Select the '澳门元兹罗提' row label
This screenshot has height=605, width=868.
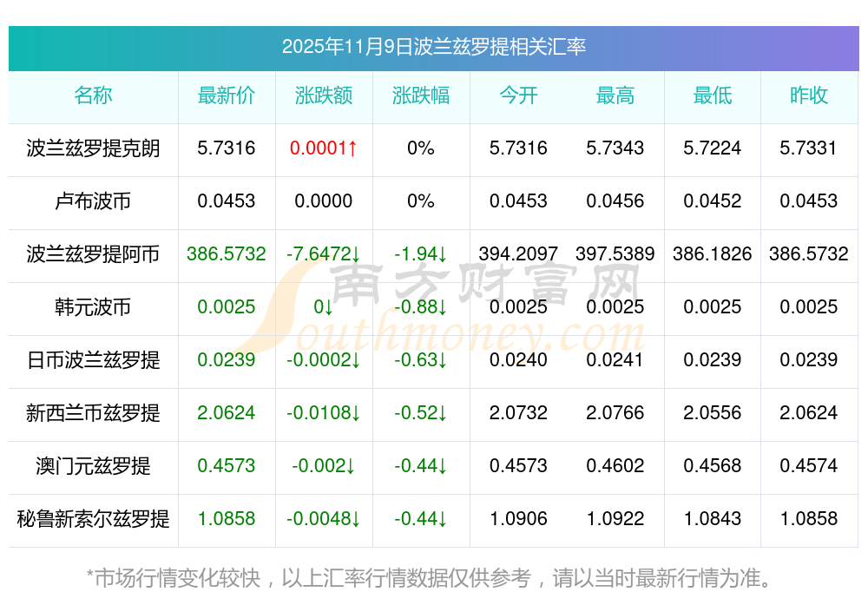coord(93,466)
